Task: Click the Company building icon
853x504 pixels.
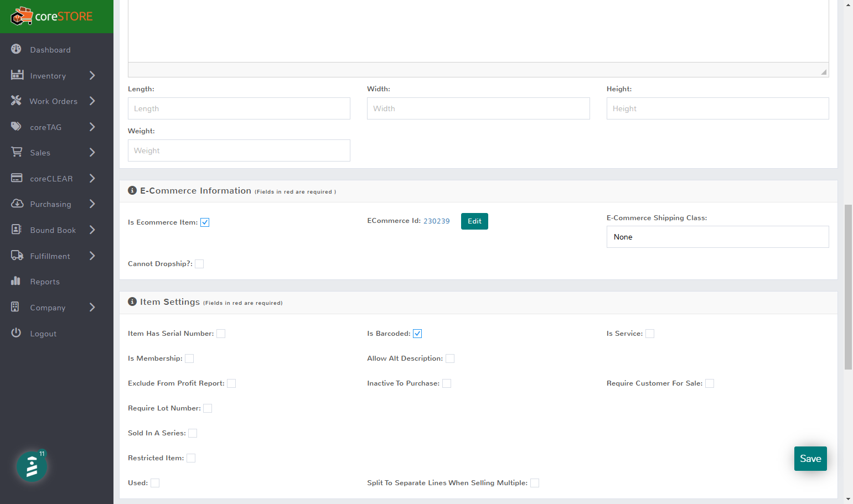Action: point(15,307)
